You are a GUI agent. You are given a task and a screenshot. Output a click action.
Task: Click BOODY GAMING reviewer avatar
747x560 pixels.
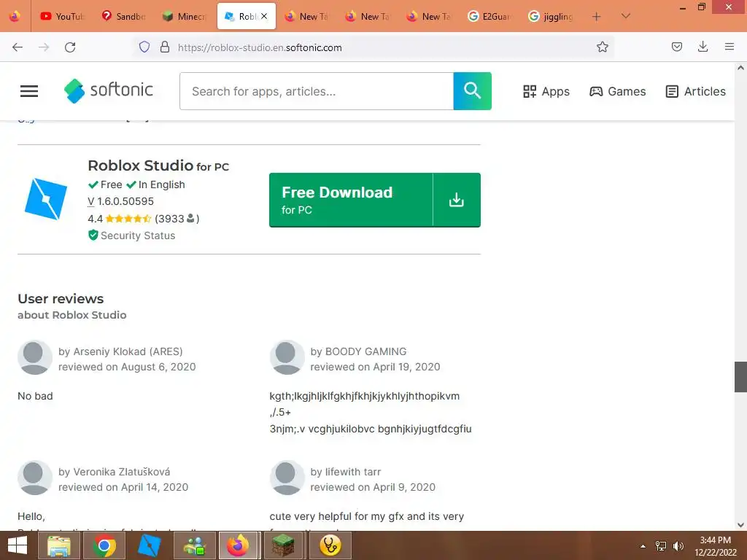(287, 357)
